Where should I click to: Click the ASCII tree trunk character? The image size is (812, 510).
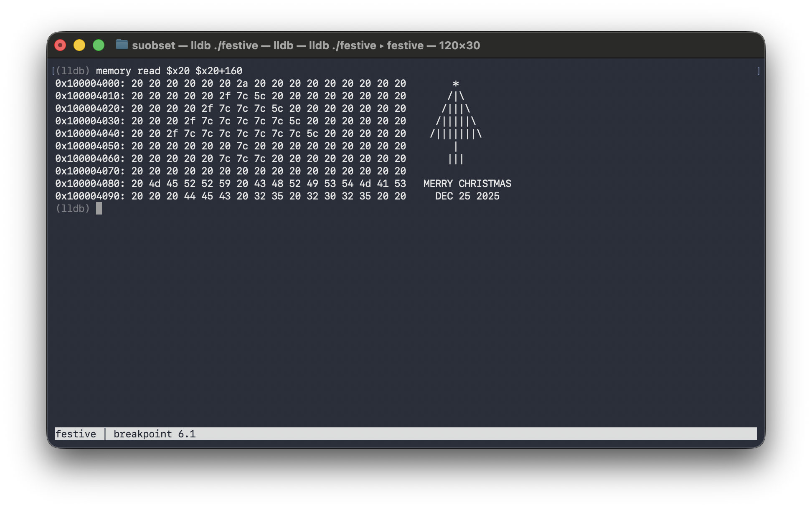tap(455, 146)
